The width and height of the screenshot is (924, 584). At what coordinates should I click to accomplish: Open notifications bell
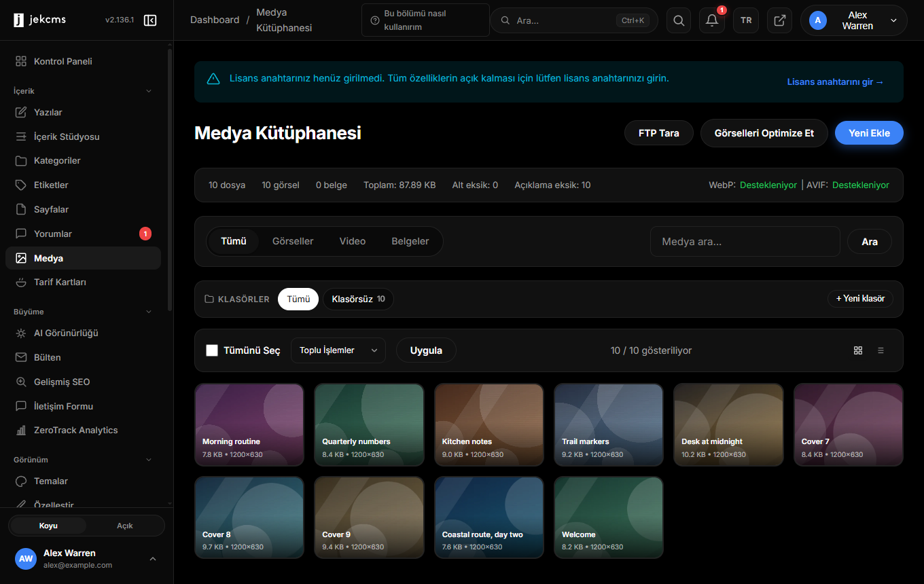pos(712,20)
